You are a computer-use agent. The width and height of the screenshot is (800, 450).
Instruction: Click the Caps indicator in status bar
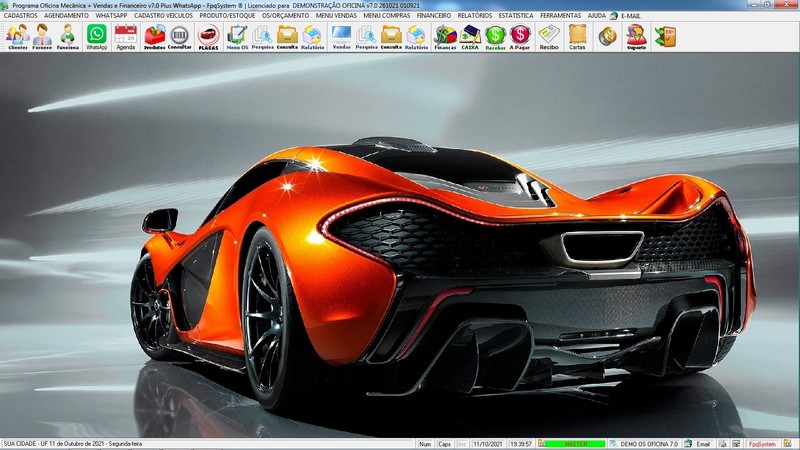(x=444, y=444)
